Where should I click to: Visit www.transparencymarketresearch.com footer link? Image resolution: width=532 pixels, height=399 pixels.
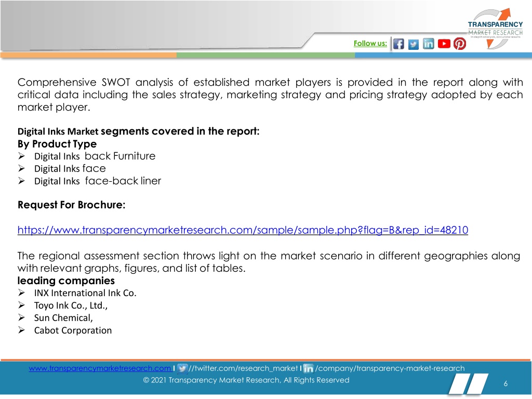point(100,368)
